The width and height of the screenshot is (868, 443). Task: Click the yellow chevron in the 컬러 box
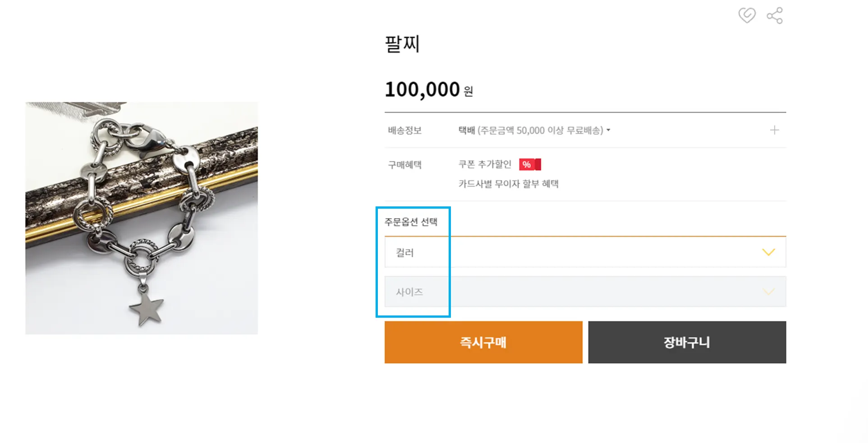coord(768,252)
